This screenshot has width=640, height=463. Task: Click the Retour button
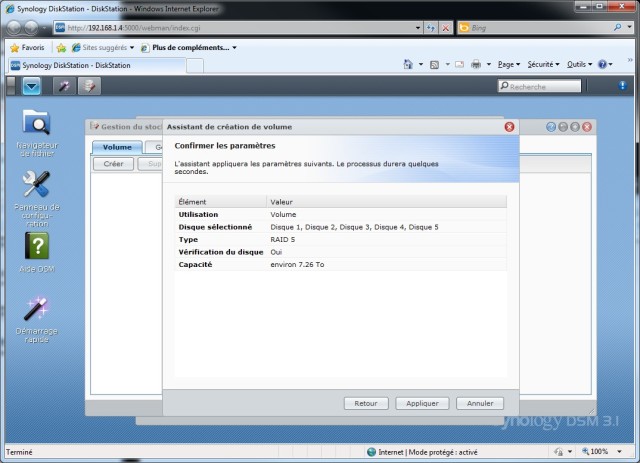[366, 403]
